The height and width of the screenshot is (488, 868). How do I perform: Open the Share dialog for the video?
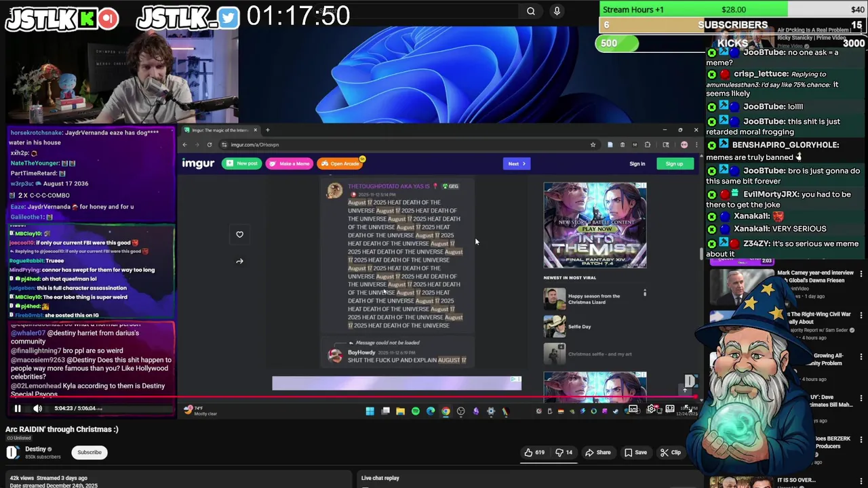(x=598, y=452)
